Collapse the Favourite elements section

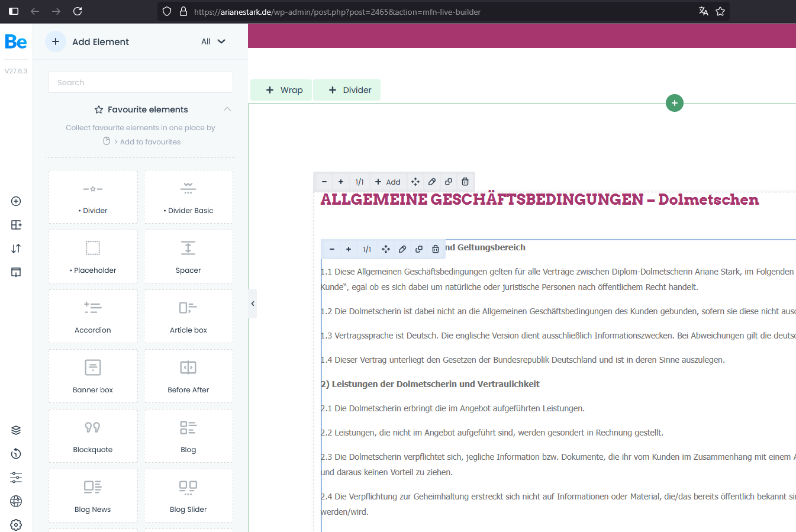point(227,109)
